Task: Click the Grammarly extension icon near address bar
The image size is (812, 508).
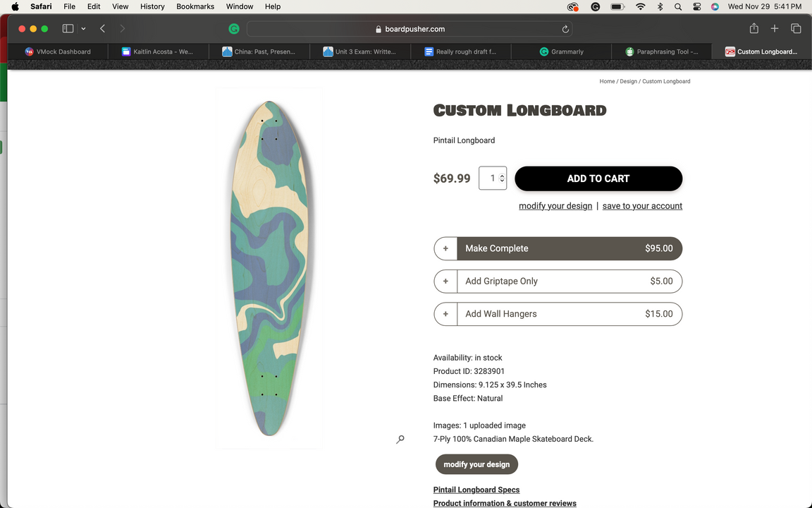Action: pos(234,29)
